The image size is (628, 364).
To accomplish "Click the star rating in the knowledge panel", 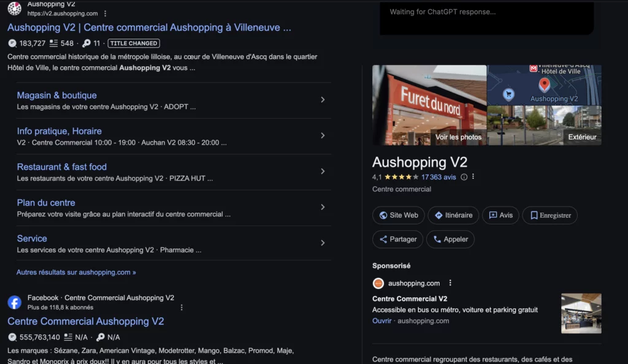I will (401, 177).
